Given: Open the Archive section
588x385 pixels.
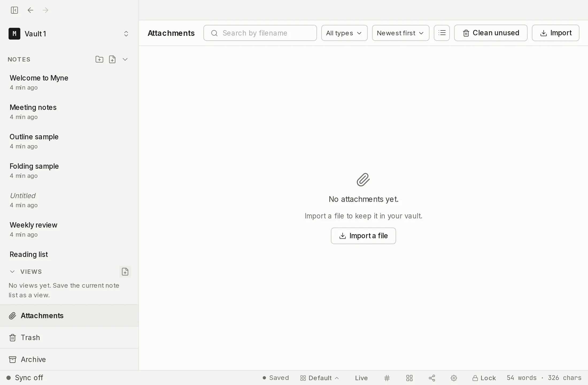Looking at the screenshot, I should (69, 360).
